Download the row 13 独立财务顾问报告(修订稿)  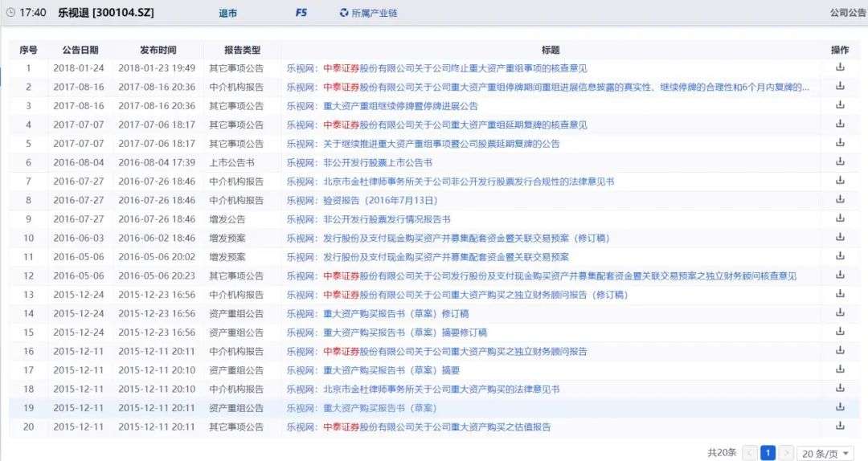(x=840, y=294)
